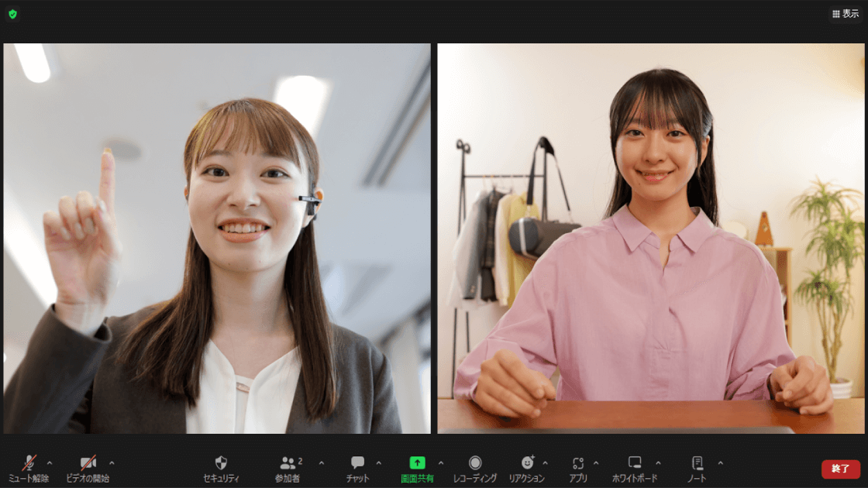The image size is (868, 488).
Task: Select the right participant's video tile
Action: (650, 239)
